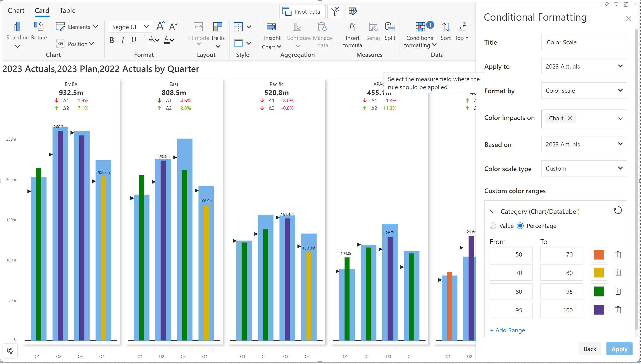Click the Pivot data button
The height and width of the screenshot is (364, 641).
coord(302,11)
